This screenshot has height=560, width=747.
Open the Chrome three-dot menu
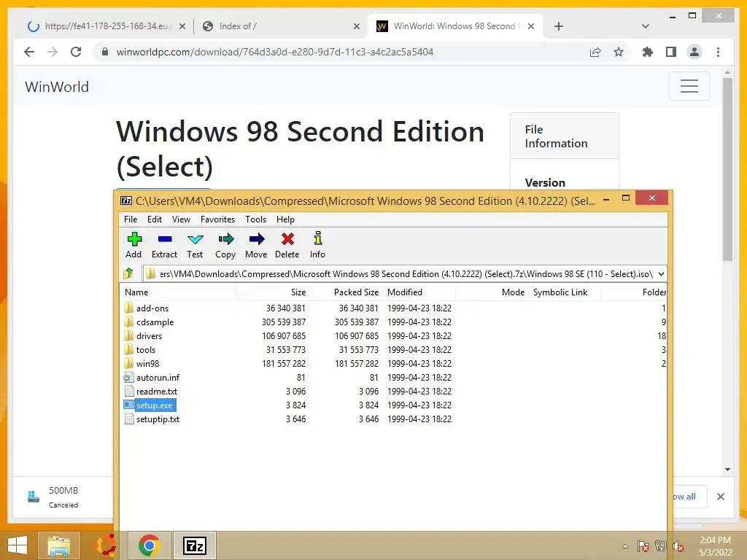tap(718, 52)
